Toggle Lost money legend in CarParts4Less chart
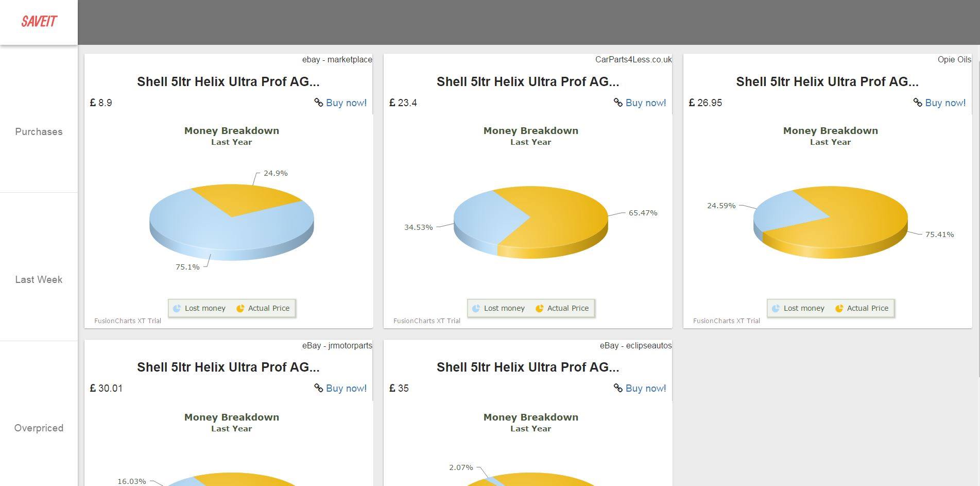This screenshot has width=980, height=486. (x=498, y=308)
